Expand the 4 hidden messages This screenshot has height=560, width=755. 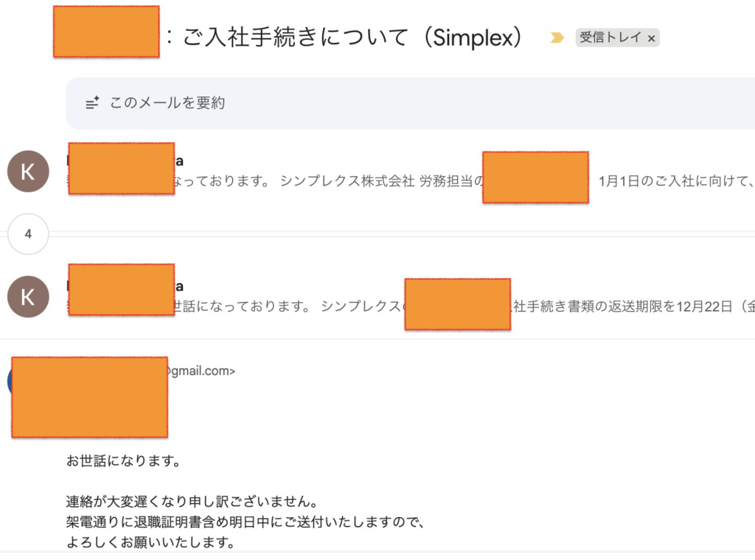[28, 234]
